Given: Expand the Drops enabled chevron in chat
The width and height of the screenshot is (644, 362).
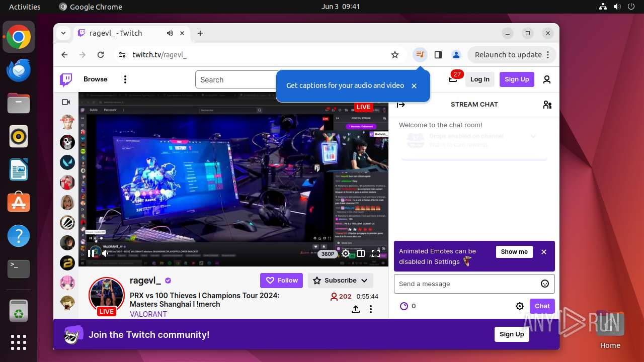Looking at the screenshot, I should point(533,136).
